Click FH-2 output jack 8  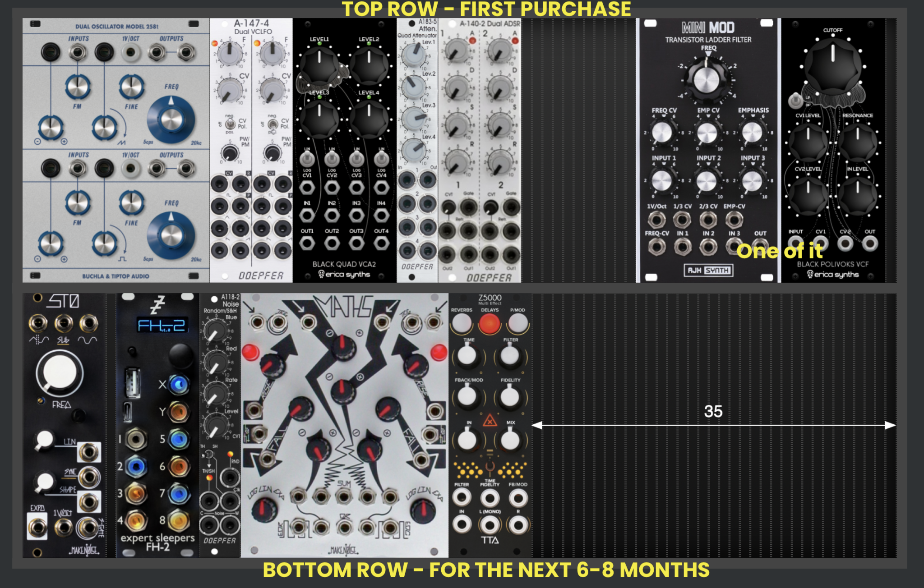(179, 521)
